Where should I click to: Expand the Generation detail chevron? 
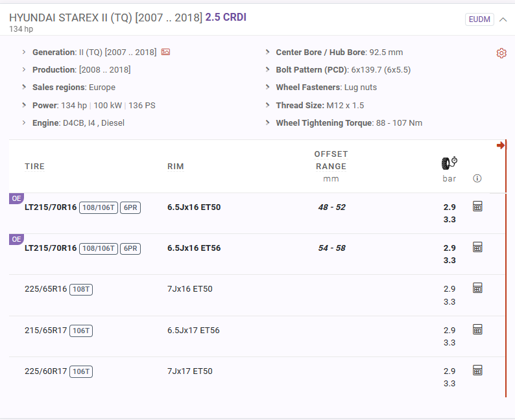(x=24, y=52)
